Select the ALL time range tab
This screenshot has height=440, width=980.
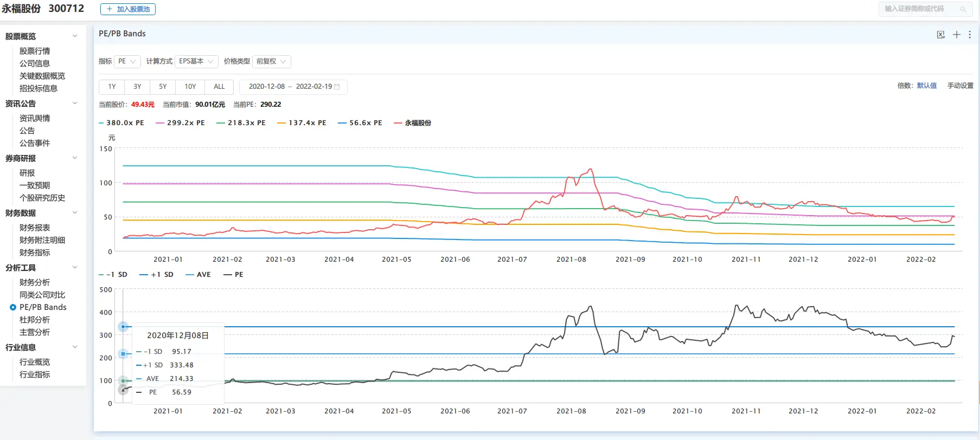[x=219, y=87]
